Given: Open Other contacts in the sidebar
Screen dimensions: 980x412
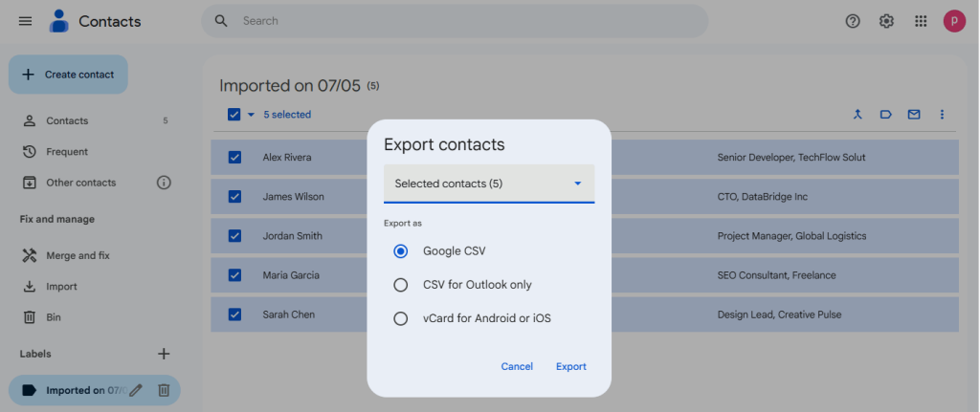Looking at the screenshot, I should pos(81,183).
